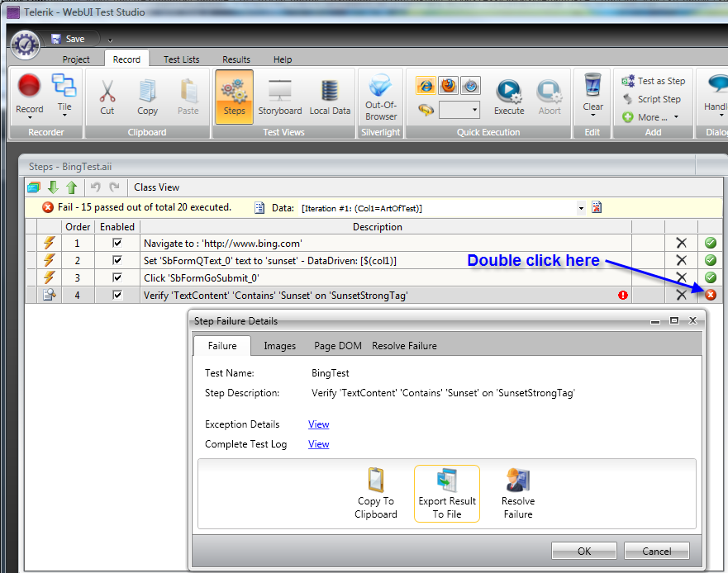Click the data file icon next to Data
Viewport: 728px width, 573px height.
point(259,208)
